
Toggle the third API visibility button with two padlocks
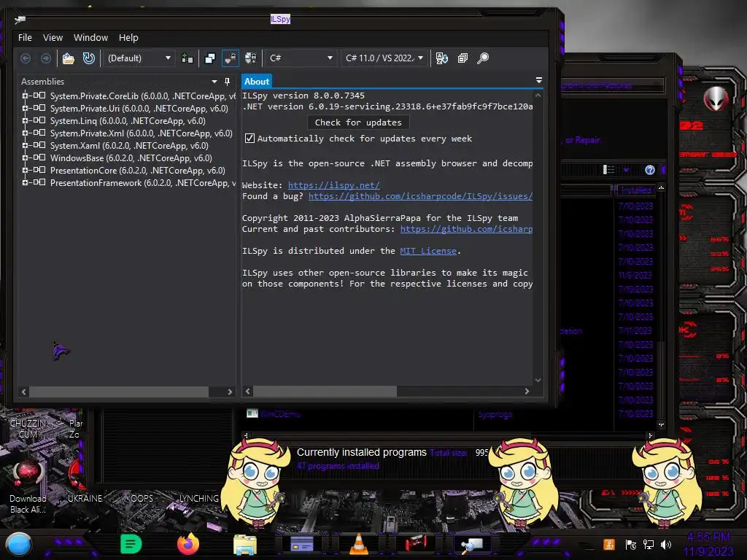[x=251, y=58]
